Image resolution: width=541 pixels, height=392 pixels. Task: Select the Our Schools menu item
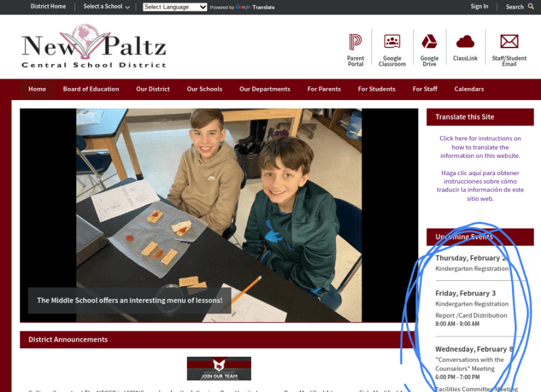pyautogui.click(x=204, y=89)
